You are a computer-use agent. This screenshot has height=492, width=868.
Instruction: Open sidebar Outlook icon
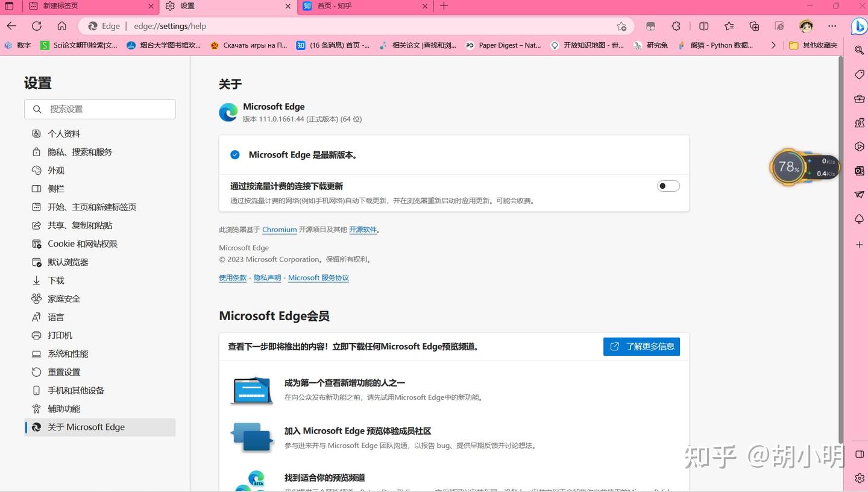click(x=860, y=171)
